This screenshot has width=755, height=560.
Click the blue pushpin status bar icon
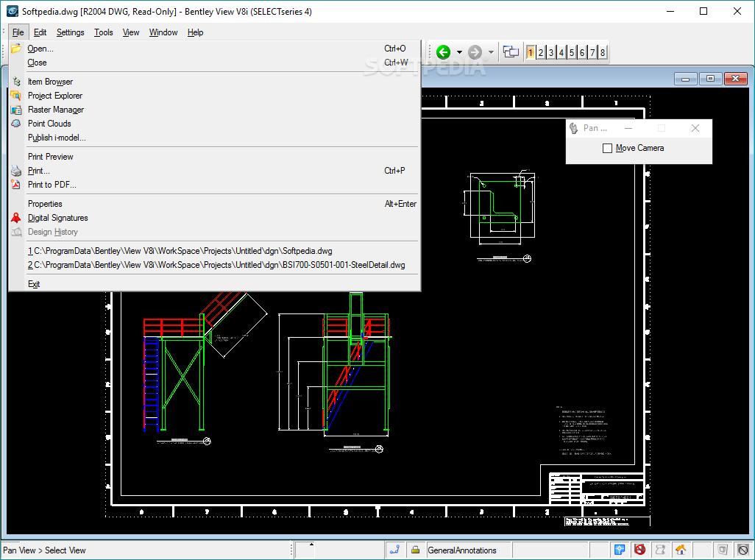tap(619, 550)
